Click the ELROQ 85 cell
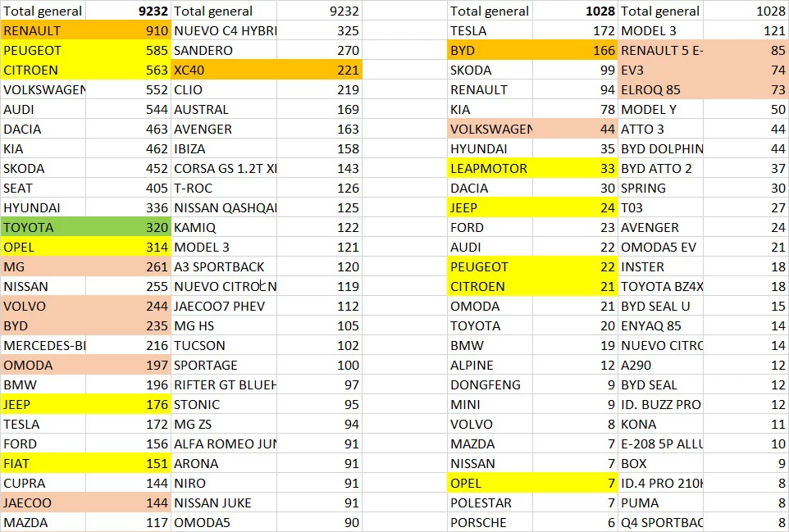The width and height of the screenshot is (789, 532). point(661,89)
